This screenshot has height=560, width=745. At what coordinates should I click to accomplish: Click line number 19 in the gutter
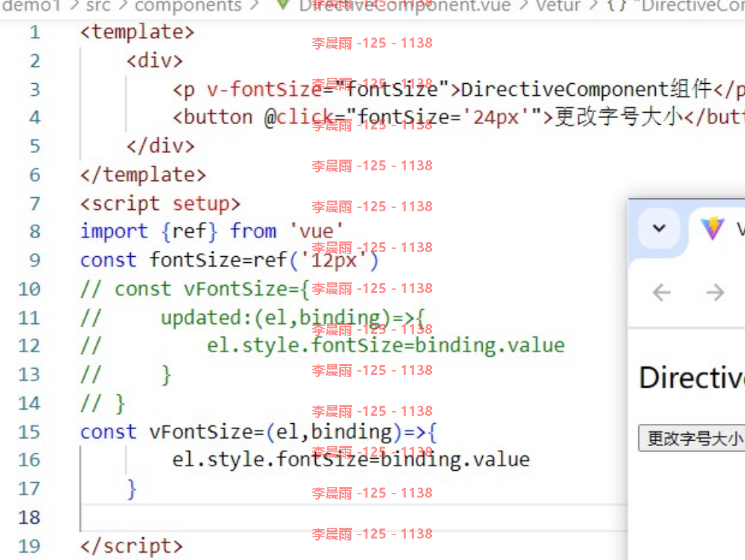tap(29, 546)
